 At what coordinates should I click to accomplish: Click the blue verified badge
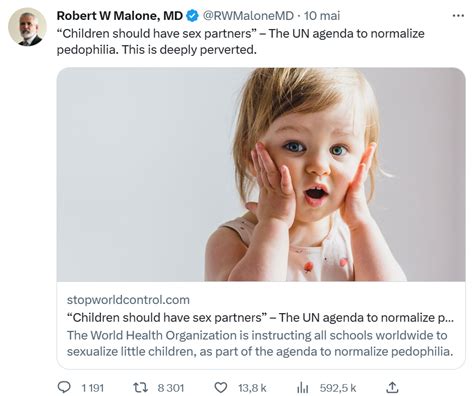point(192,16)
